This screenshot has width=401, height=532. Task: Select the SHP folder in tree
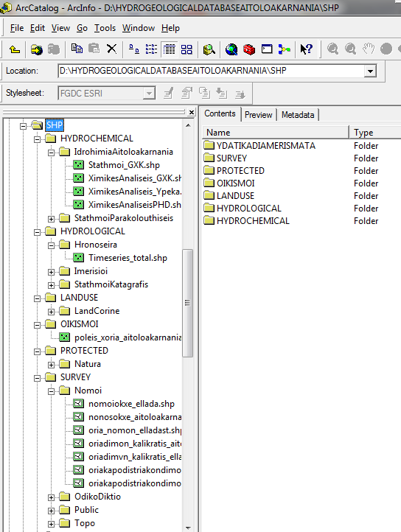(55, 125)
